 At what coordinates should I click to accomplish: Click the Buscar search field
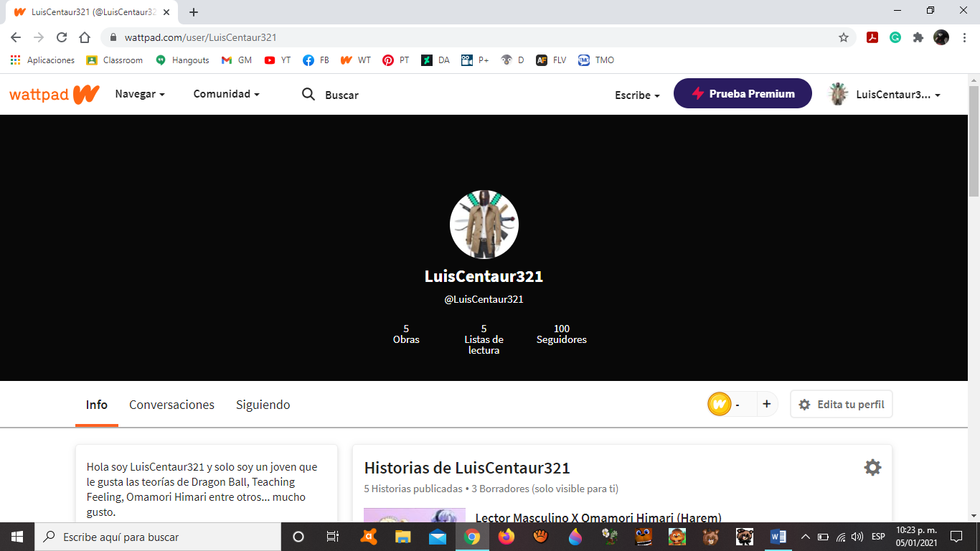tap(341, 95)
